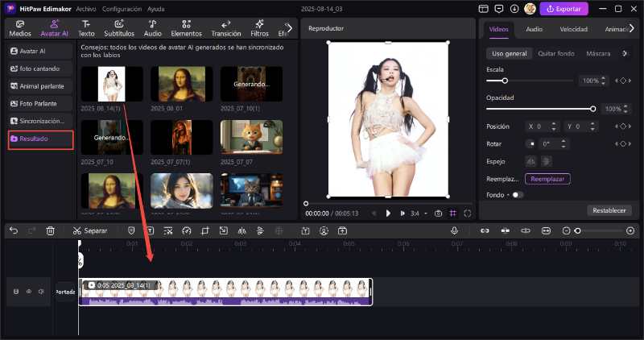The width and height of the screenshot is (644, 340).
Task: Toggle the Fondo switch
Action: click(x=518, y=195)
